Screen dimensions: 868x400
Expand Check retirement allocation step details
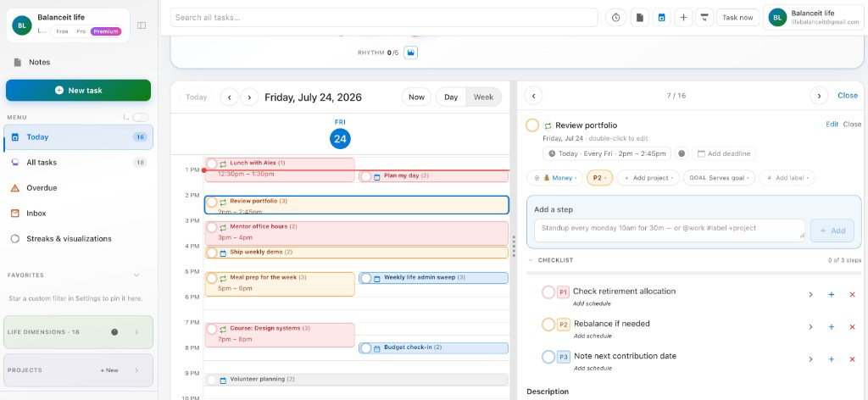pyautogui.click(x=810, y=295)
